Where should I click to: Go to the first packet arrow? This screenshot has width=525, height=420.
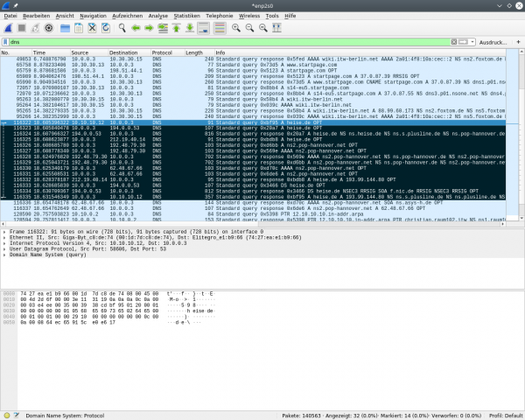pyautogui.click(x=178, y=27)
